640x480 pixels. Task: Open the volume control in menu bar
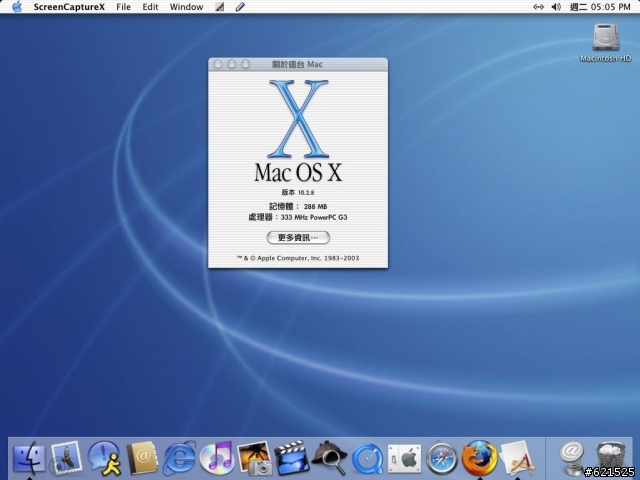pos(556,7)
